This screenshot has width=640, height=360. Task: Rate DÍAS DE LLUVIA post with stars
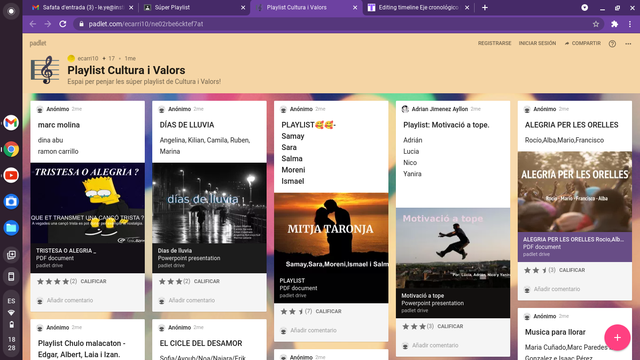[171, 281]
